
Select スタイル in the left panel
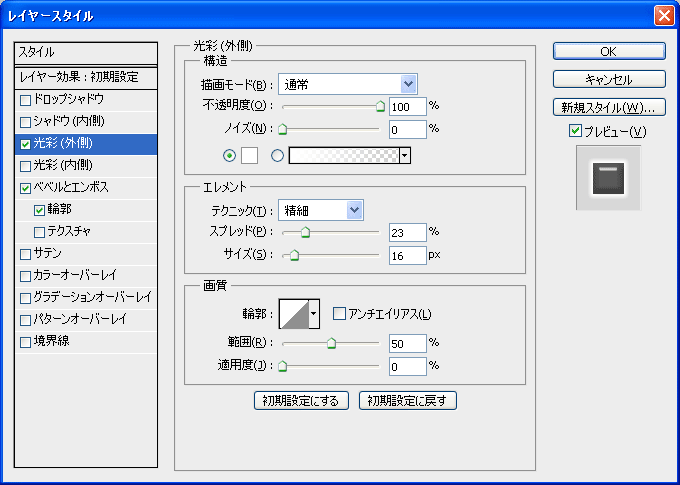tap(87, 52)
